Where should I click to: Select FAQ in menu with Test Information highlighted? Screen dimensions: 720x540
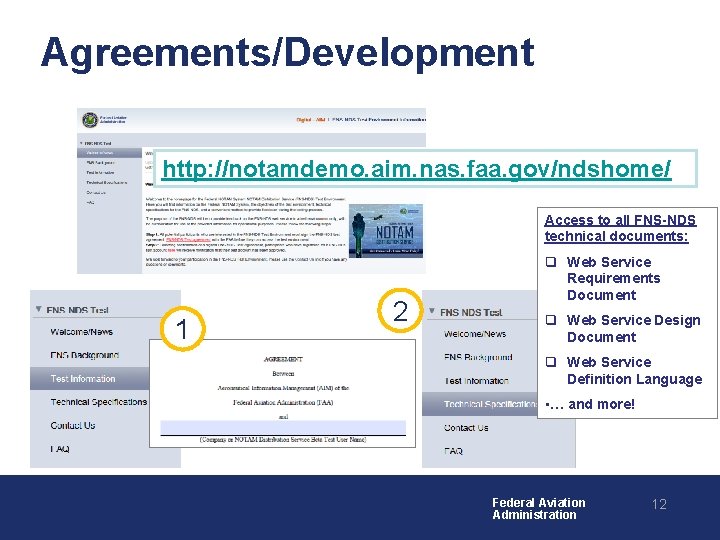coord(60,449)
